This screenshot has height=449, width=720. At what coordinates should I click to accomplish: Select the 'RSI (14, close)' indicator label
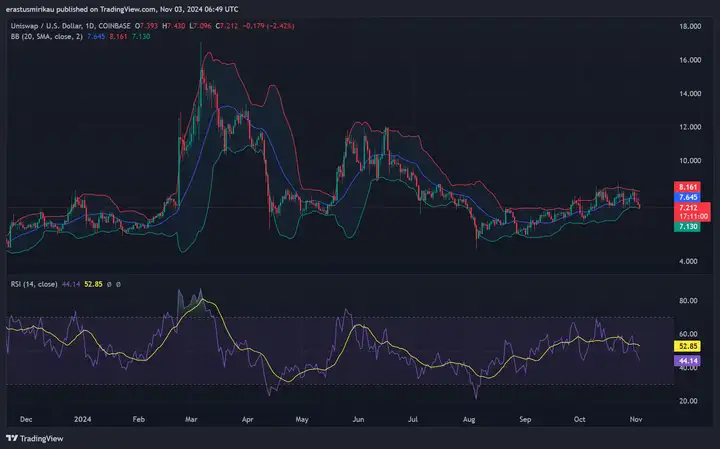pyautogui.click(x=34, y=284)
